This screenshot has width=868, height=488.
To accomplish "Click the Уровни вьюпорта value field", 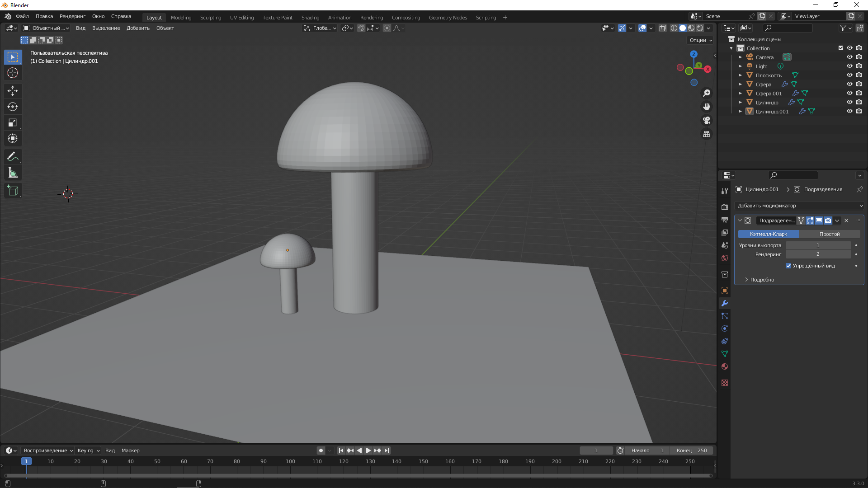I will click(818, 245).
